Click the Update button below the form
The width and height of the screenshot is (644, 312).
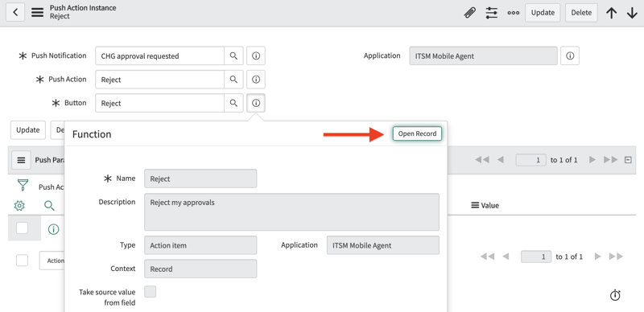point(28,130)
